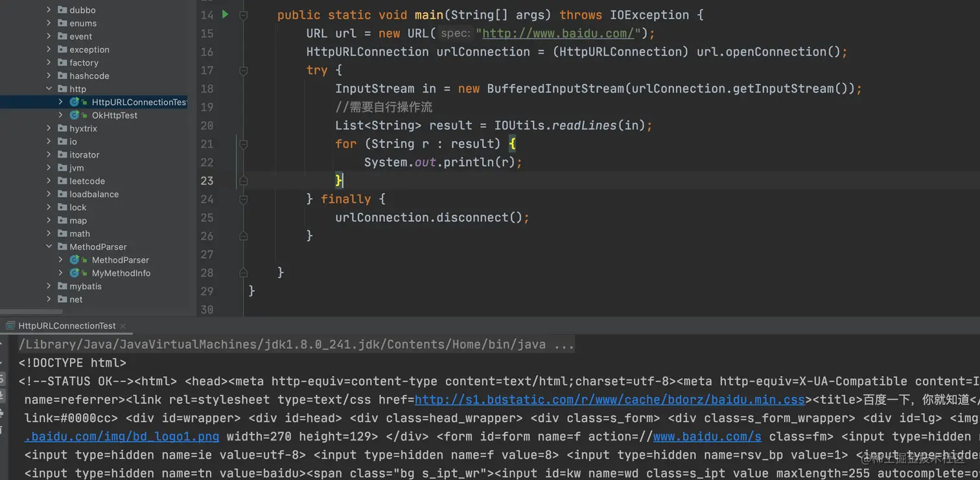980x480 pixels.
Task: Click the dubbo package folder icon
Action: tap(62, 10)
